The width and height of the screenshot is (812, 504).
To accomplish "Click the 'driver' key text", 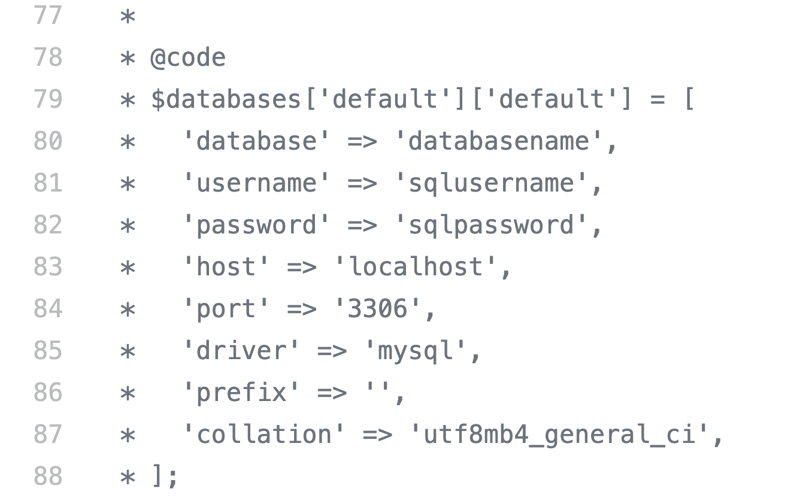I will tap(241, 351).
